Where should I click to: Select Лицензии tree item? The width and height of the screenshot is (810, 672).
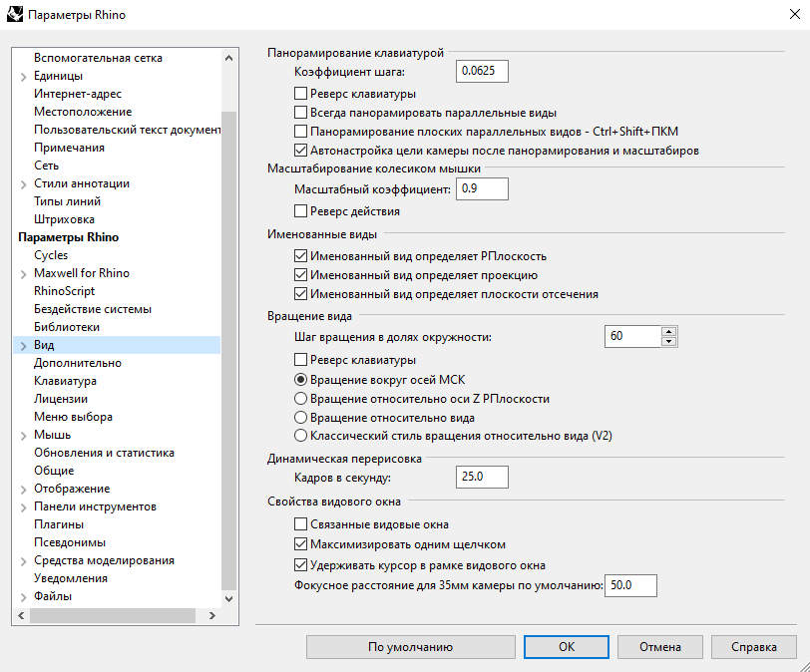click(x=61, y=399)
